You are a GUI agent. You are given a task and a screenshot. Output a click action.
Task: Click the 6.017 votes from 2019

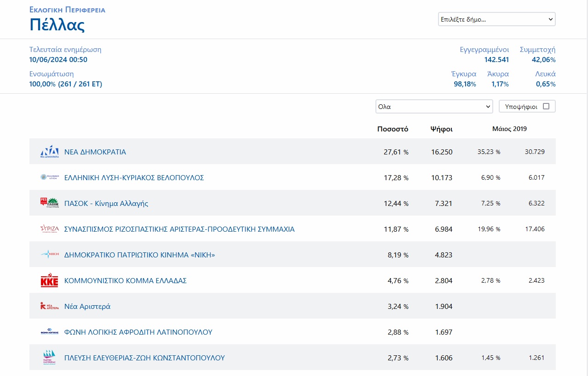(x=536, y=177)
